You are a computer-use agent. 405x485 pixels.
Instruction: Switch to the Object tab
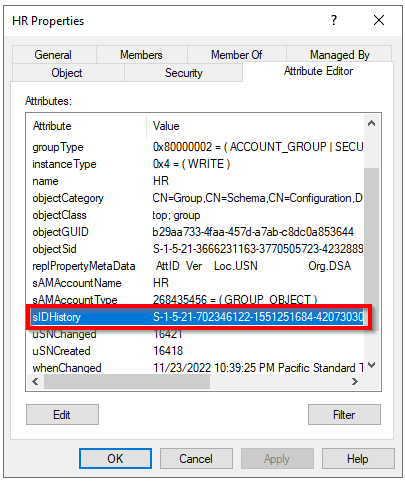pos(68,73)
